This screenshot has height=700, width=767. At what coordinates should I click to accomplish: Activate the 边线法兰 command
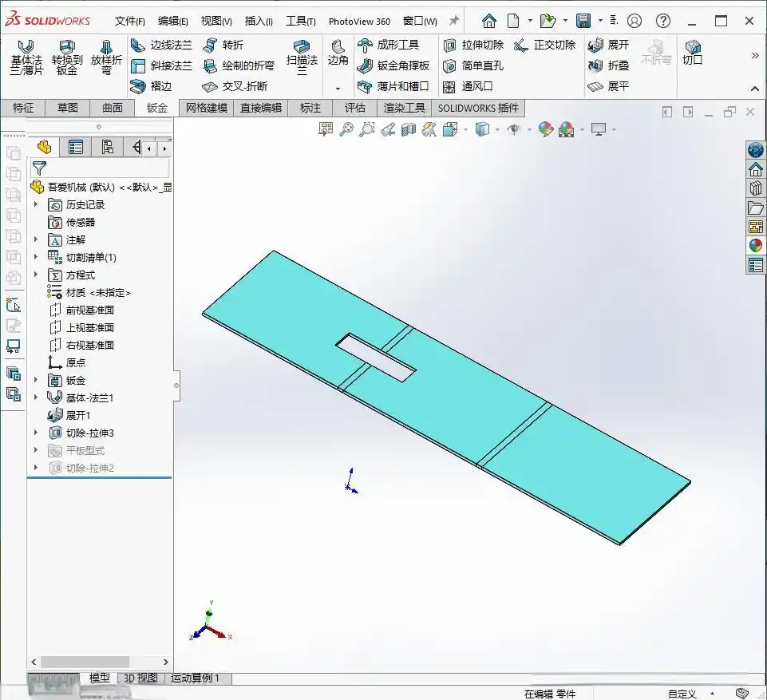162,45
